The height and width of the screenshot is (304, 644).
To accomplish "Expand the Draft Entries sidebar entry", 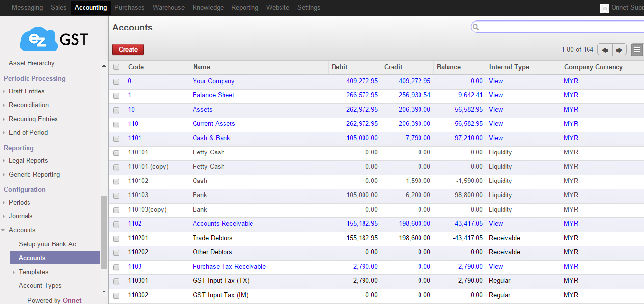I will [26, 91].
